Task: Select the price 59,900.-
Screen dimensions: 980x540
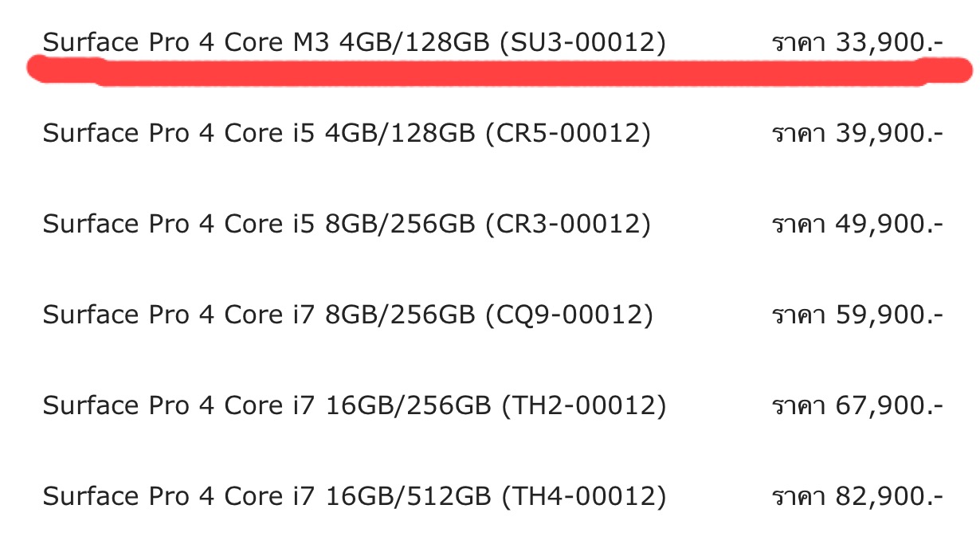Action: tap(889, 315)
